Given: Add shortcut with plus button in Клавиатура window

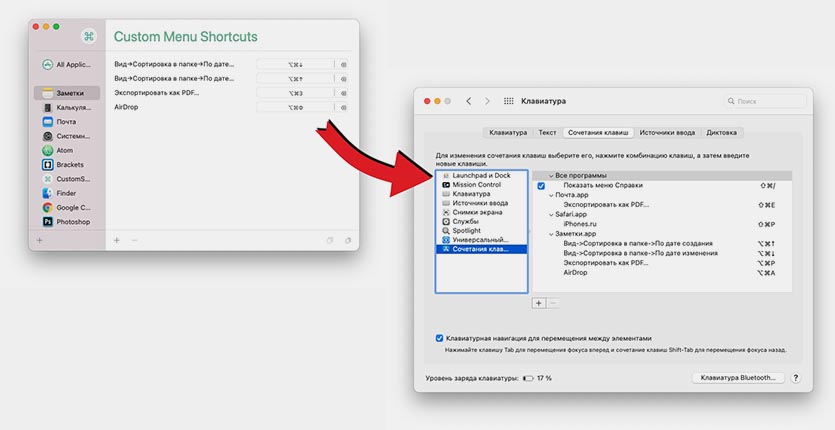Looking at the screenshot, I should (x=539, y=303).
